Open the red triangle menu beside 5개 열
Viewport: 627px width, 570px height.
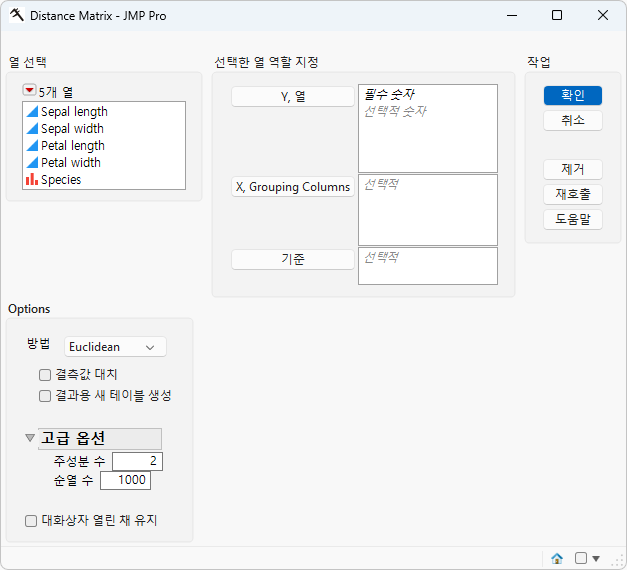[x=29, y=90]
